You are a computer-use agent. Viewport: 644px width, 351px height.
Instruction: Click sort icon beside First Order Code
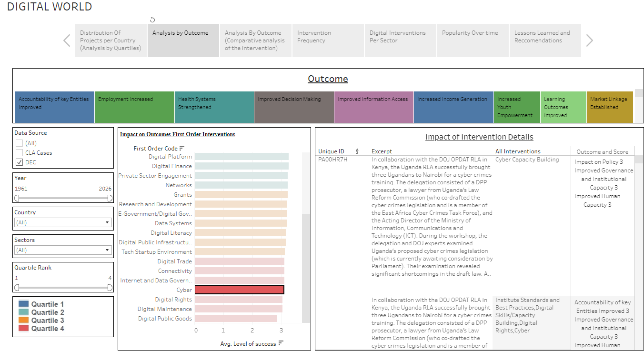(x=182, y=148)
